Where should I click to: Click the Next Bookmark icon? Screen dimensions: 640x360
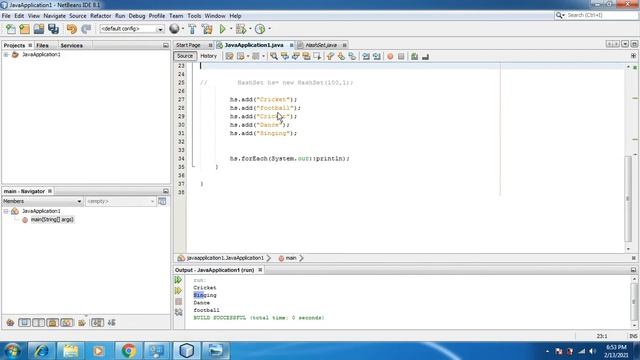(x=341, y=56)
